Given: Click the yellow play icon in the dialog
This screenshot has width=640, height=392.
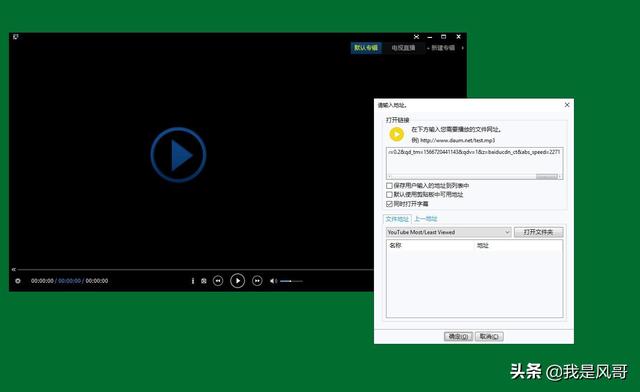Looking at the screenshot, I should coord(396,134).
